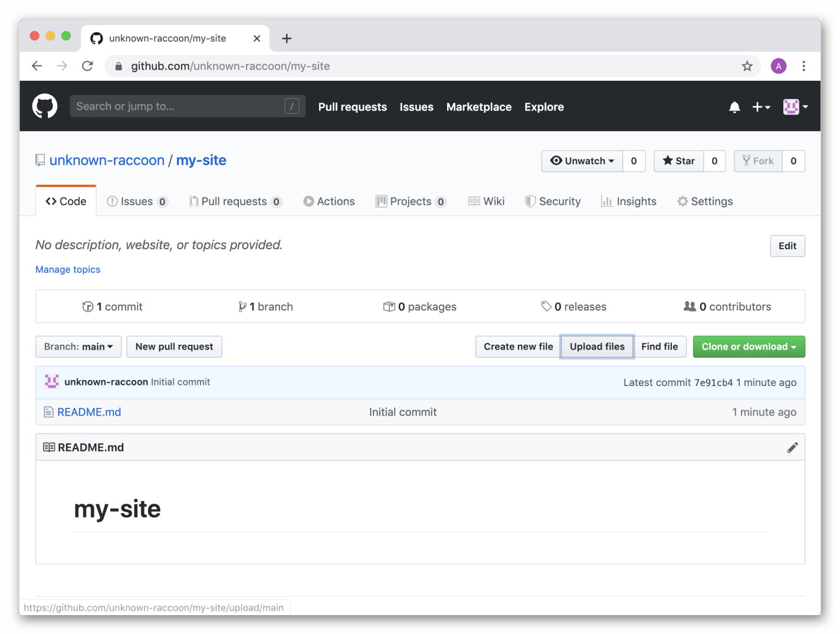This screenshot has height=634, width=840.
Task: Open the Branch: main dropdown
Action: click(x=78, y=347)
